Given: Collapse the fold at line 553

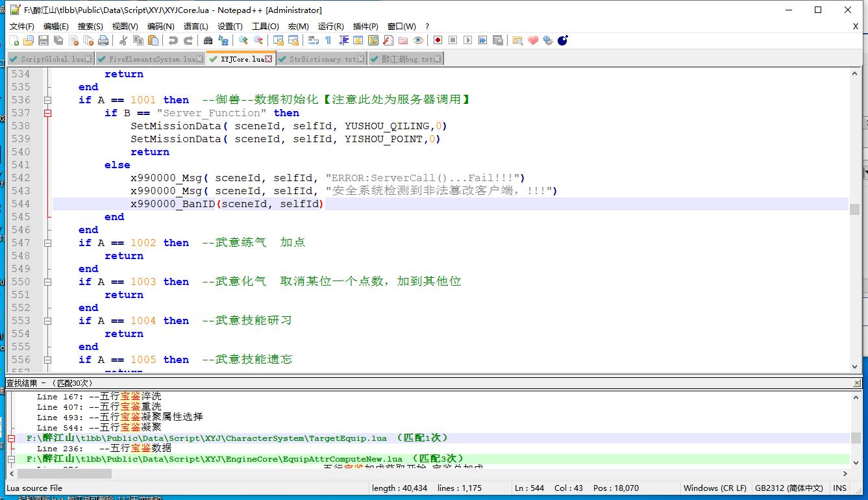Looking at the screenshot, I should [x=47, y=321].
